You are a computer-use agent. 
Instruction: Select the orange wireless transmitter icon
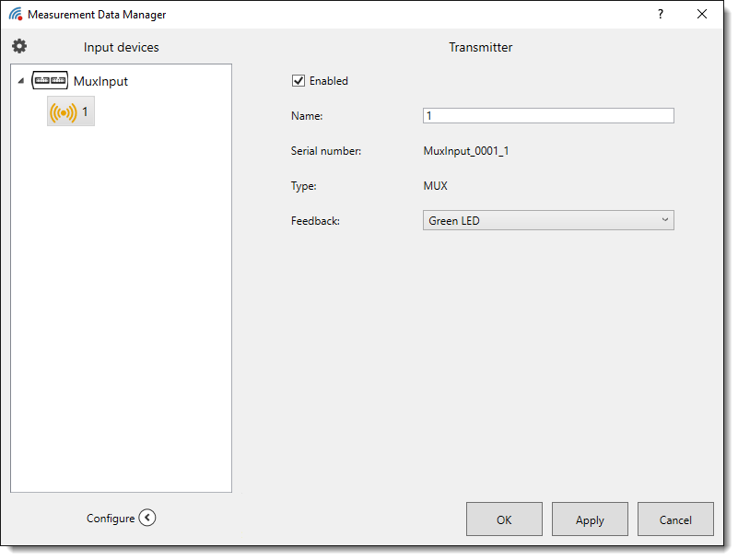63,112
